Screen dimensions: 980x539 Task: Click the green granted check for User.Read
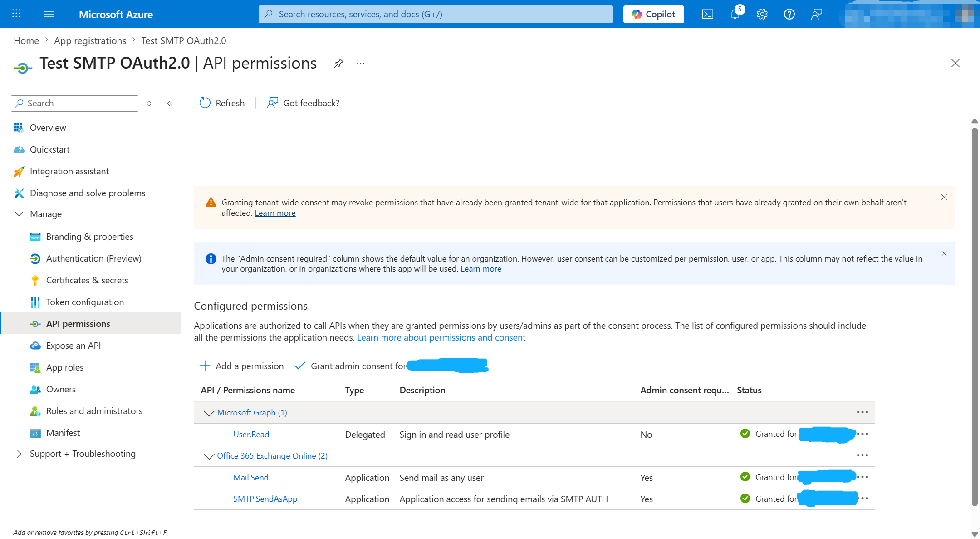pyautogui.click(x=745, y=434)
